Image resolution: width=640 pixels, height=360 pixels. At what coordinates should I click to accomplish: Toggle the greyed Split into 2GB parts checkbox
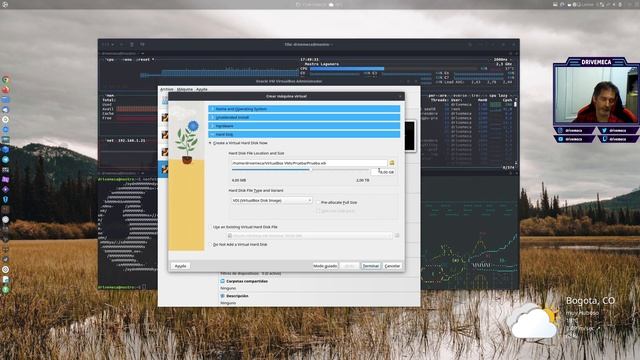point(336,211)
